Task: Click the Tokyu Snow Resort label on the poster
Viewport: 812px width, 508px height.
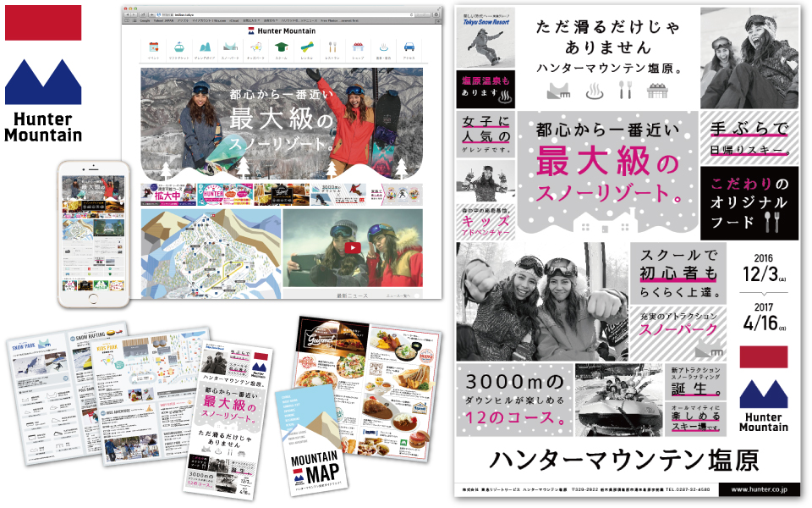Action: [486, 22]
